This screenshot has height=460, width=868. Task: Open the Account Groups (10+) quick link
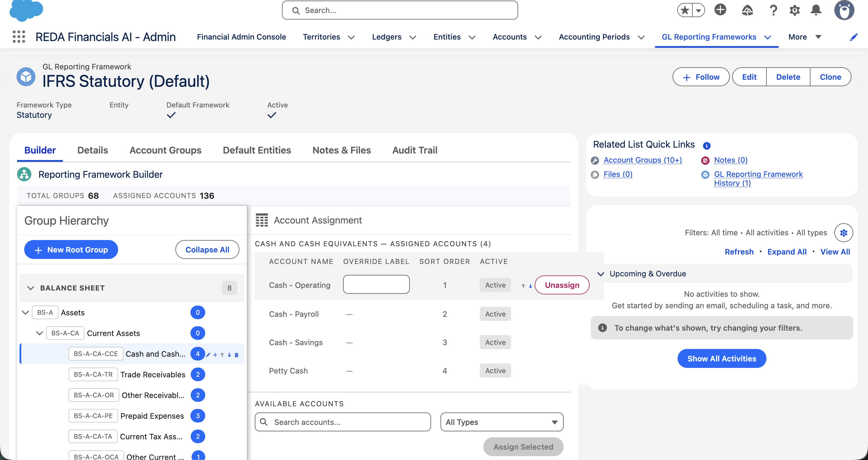click(x=642, y=160)
